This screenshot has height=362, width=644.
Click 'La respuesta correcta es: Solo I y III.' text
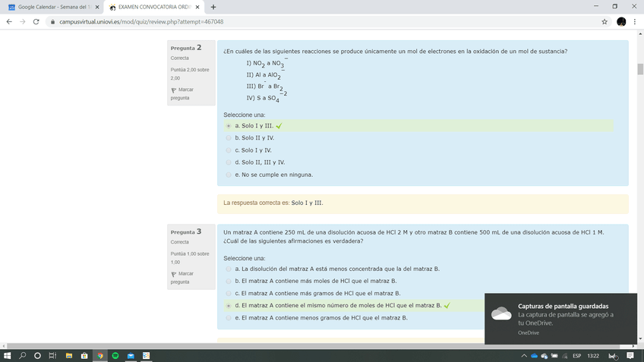273,203
